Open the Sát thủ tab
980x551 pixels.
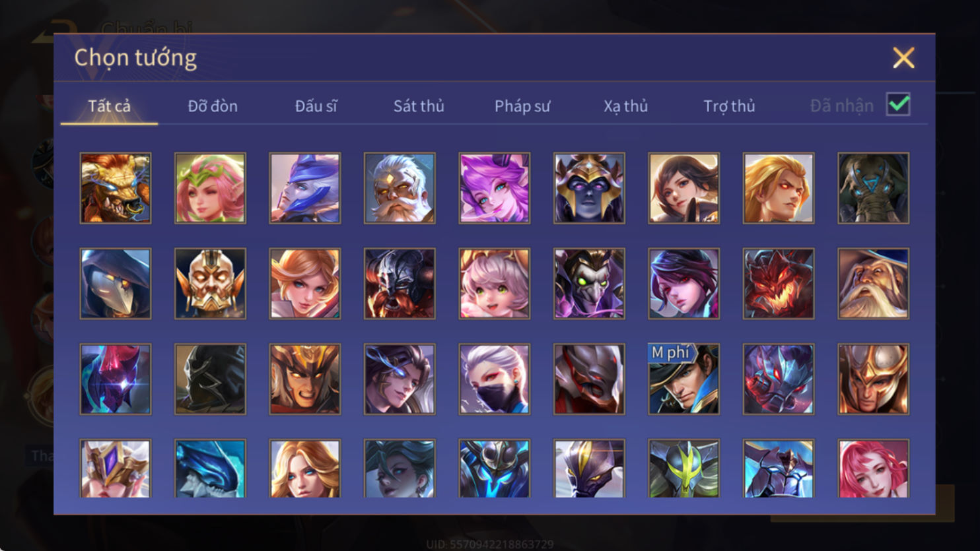419,106
